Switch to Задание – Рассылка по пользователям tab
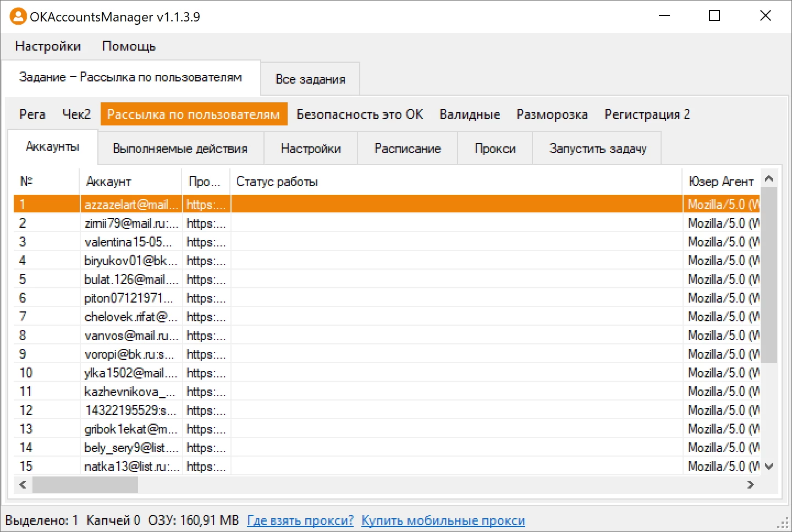This screenshot has width=792, height=532. (x=131, y=78)
